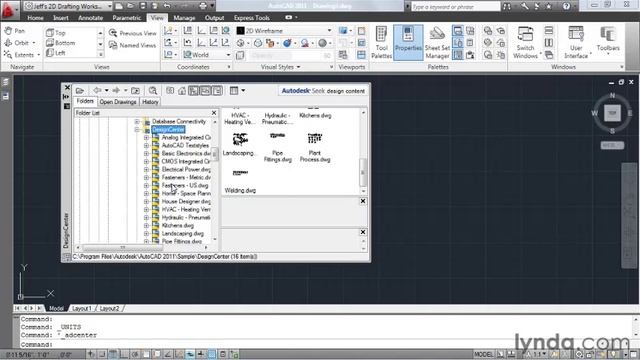This screenshot has height=360, width=640.
Task: Click the DesignCenter Favorites icon
Action: point(170,91)
